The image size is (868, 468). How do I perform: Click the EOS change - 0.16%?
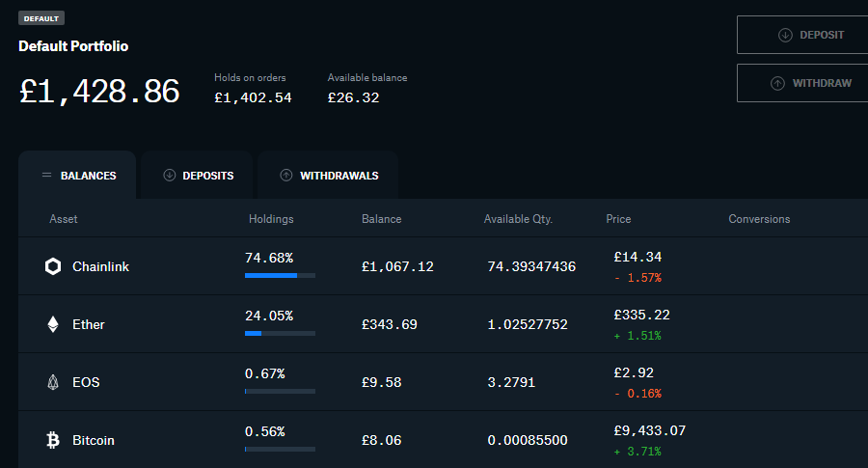tap(637, 394)
